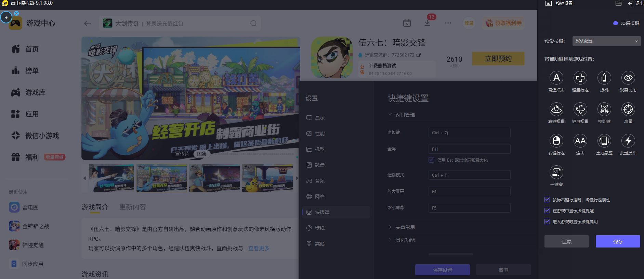
Task: Select the 右键行走 mouse walk icon
Action: (556, 141)
